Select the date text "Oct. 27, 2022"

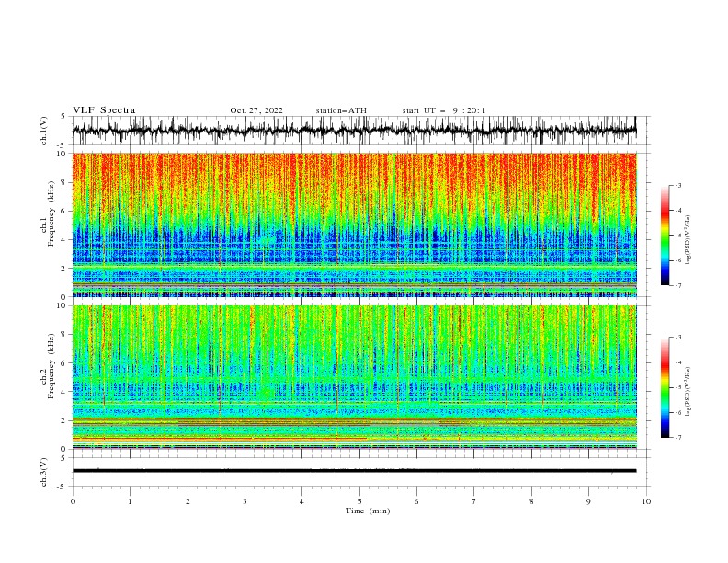[256, 110]
